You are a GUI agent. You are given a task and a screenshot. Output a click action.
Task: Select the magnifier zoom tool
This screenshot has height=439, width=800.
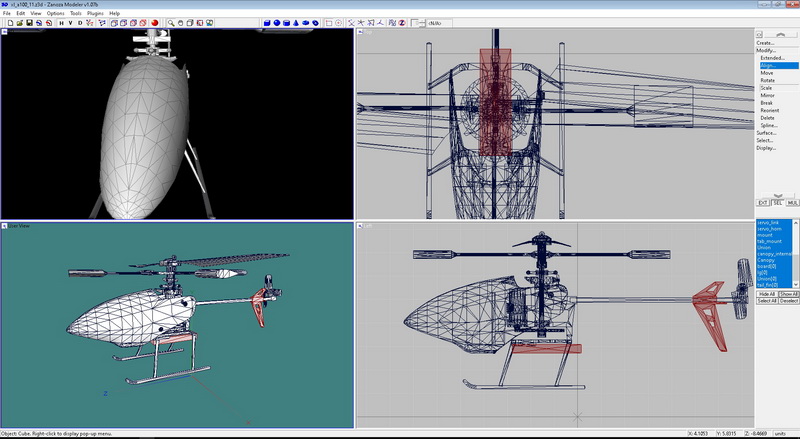click(172, 22)
